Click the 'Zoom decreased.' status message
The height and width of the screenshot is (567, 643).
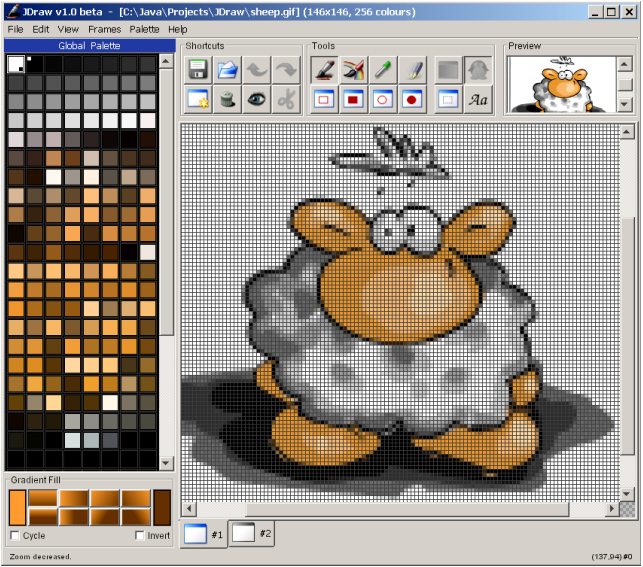point(40,557)
